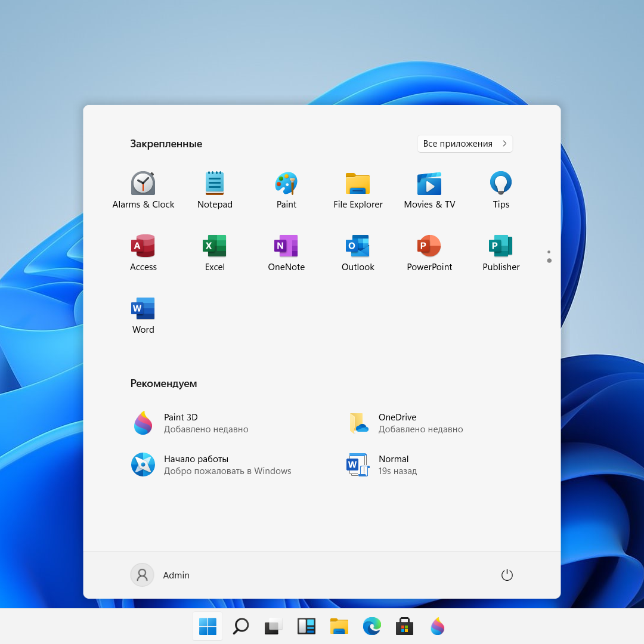Launch Microsoft Edge from the taskbar
644x644 pixels.
click(x=371, y=626)
